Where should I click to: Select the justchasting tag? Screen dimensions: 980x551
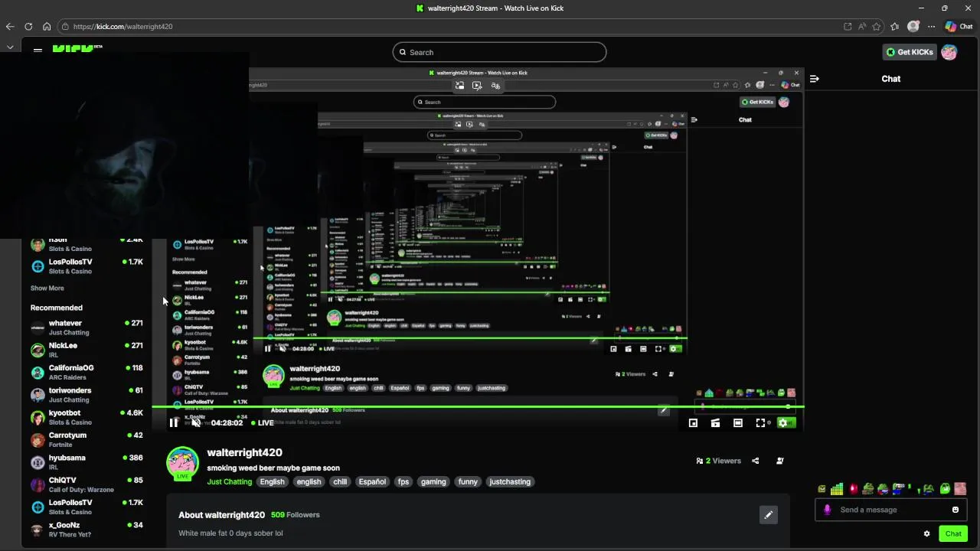510,481
